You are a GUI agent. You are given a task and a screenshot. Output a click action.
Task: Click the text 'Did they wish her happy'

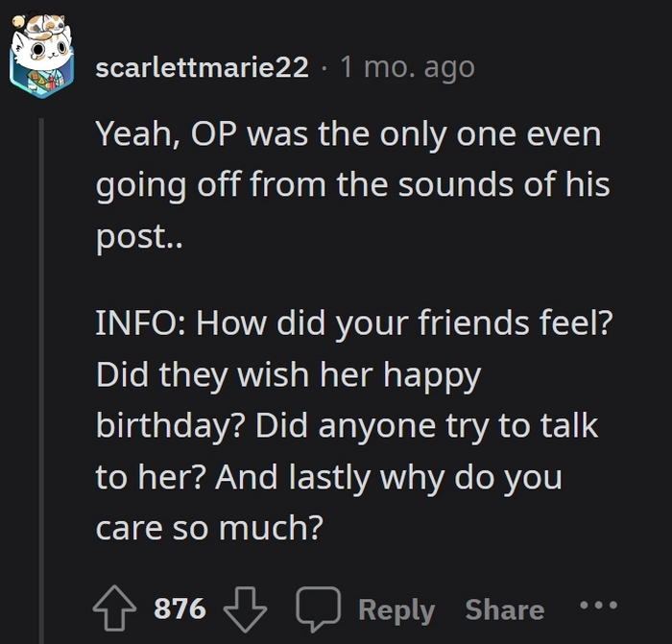point(287,374)
